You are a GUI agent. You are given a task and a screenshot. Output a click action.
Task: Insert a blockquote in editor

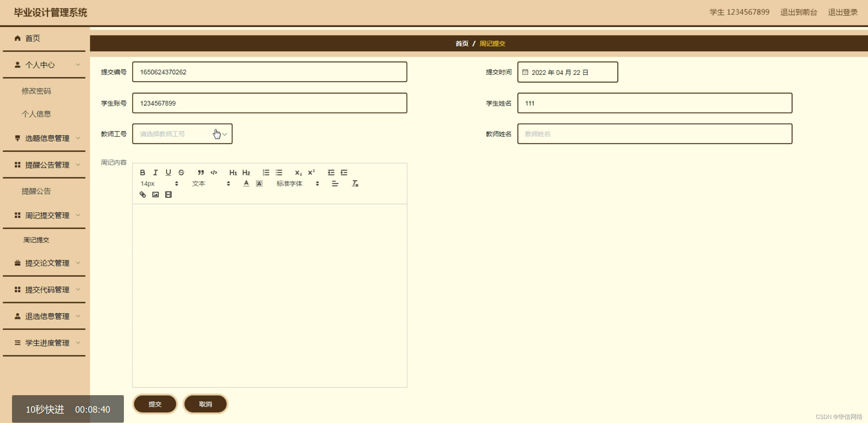point(201,172)
